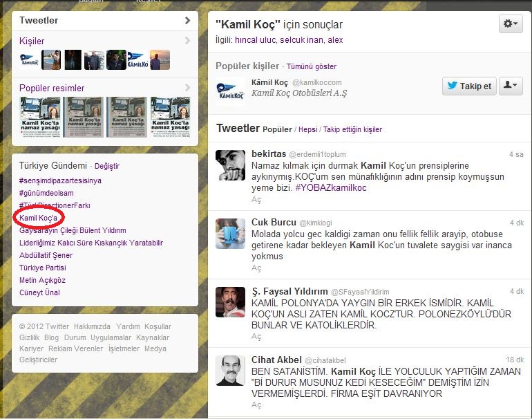The image size is (532, 419).
Task: Open fourth 'namaz yasağı' popular image
Action: [171, 117]
